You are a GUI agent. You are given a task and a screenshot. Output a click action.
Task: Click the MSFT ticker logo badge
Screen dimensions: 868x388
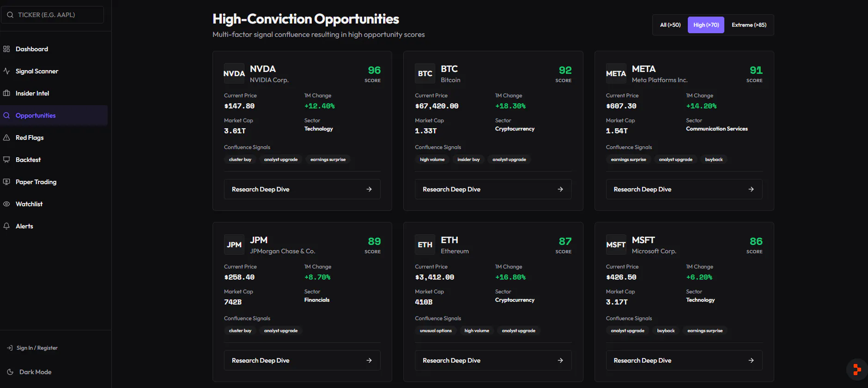616,245
